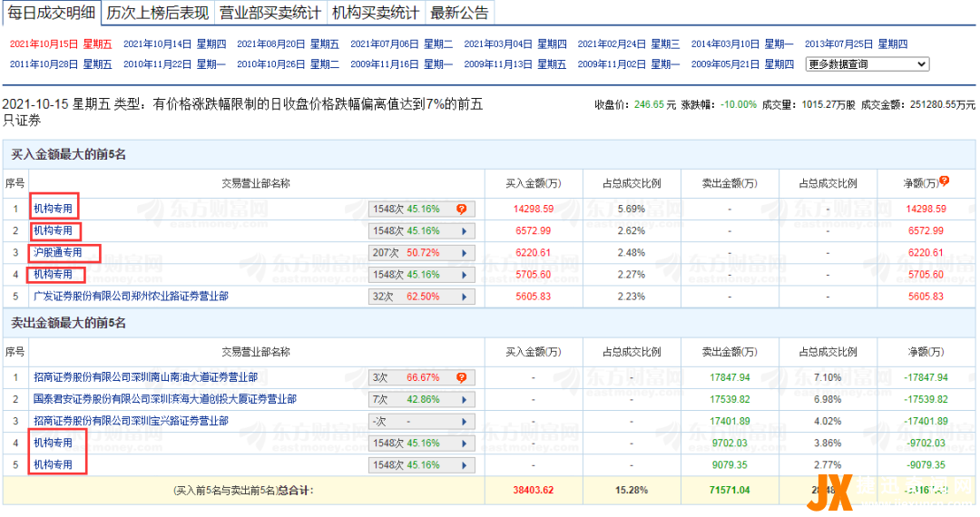Screen dimensions: 980x517
Task: Open 机构专用 link in buy row 1
Action: click(54, 209)
